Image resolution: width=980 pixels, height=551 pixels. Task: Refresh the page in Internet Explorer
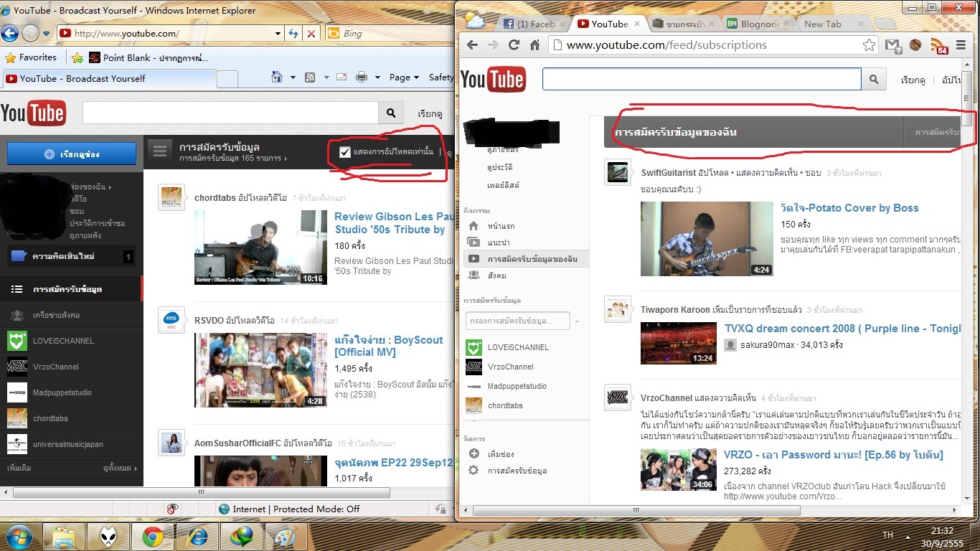pos(293,34)
